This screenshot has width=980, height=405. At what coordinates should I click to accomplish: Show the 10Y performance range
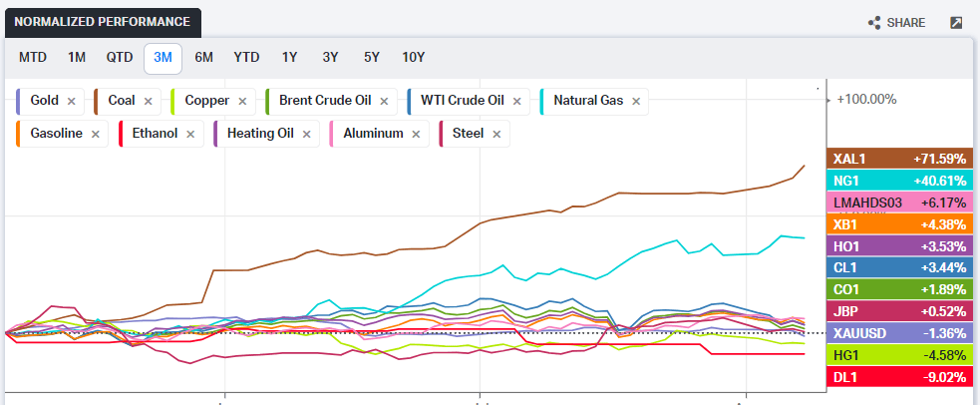click(x=414, y=57)
